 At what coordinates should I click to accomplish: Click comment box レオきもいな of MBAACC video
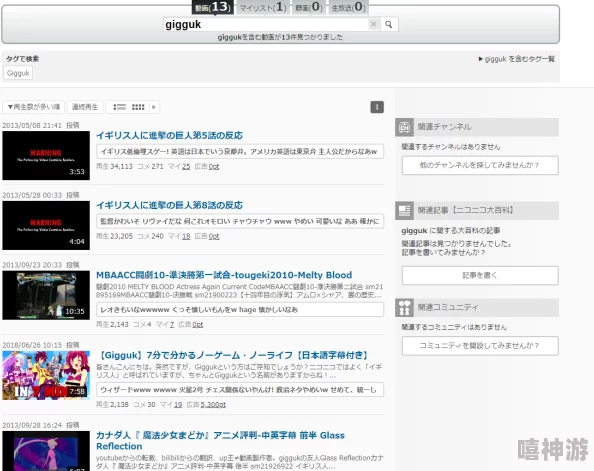click(240, 310)
